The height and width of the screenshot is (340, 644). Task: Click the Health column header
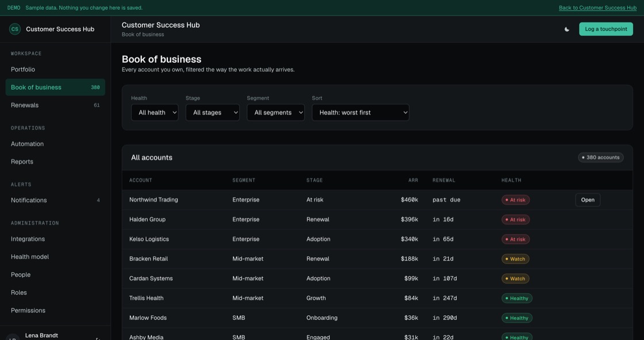coord(511,180)
